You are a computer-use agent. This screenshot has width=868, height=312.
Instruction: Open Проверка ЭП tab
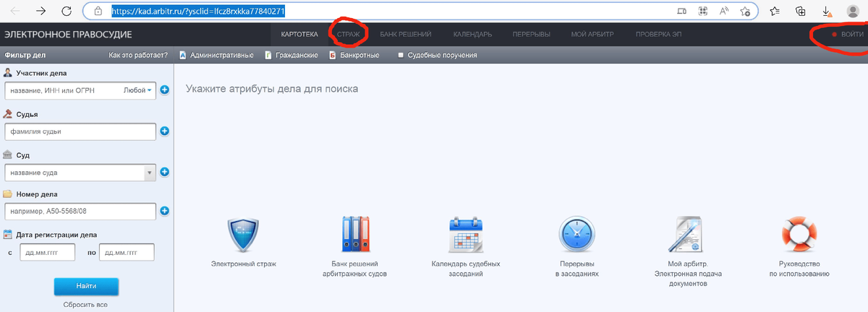click(659, 34)
